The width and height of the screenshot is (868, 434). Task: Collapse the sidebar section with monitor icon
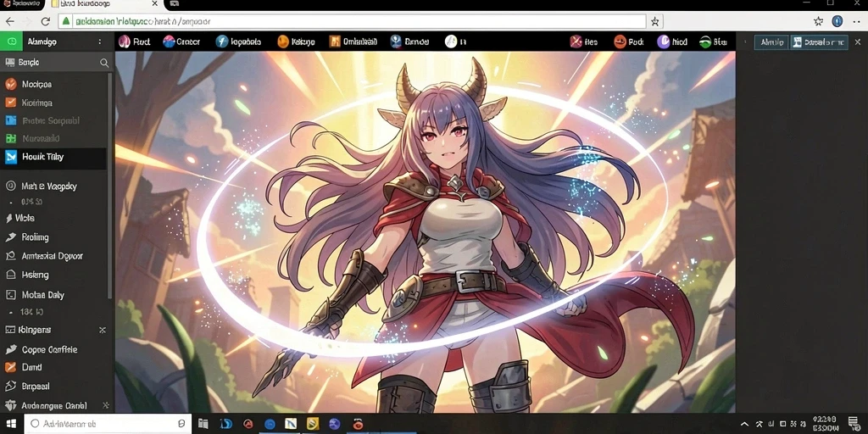(102, 330)
